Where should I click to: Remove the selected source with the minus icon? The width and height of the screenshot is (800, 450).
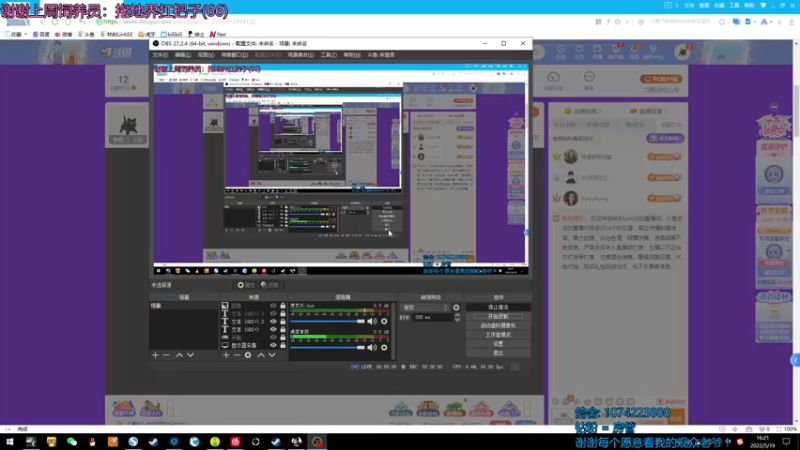(237, 355)
